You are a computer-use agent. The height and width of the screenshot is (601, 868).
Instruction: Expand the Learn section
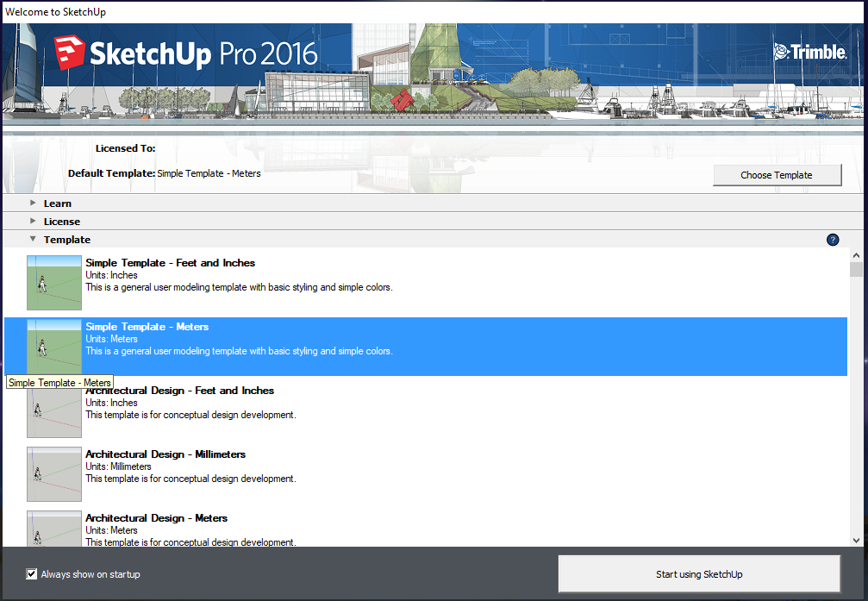click(x=34, y=203)
